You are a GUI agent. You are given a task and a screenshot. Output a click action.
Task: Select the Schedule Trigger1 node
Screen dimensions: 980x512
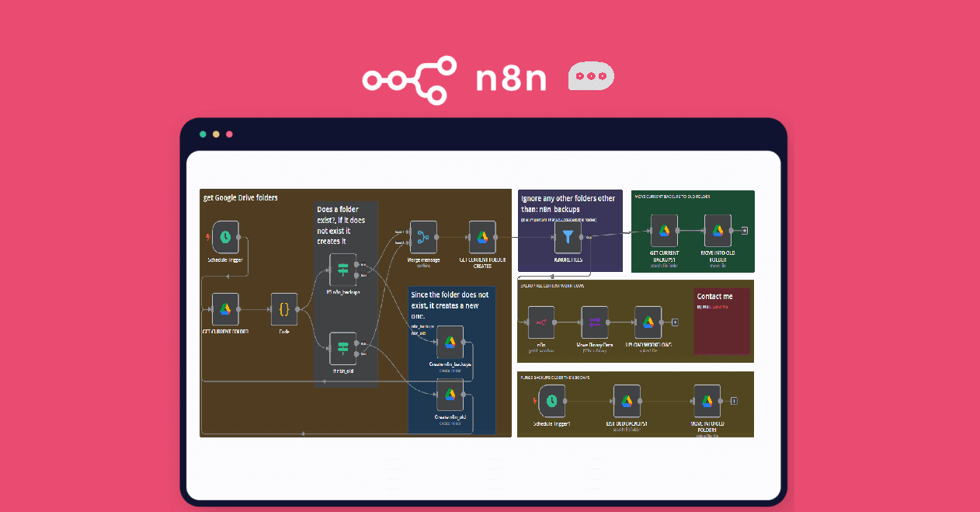(551, 401)
